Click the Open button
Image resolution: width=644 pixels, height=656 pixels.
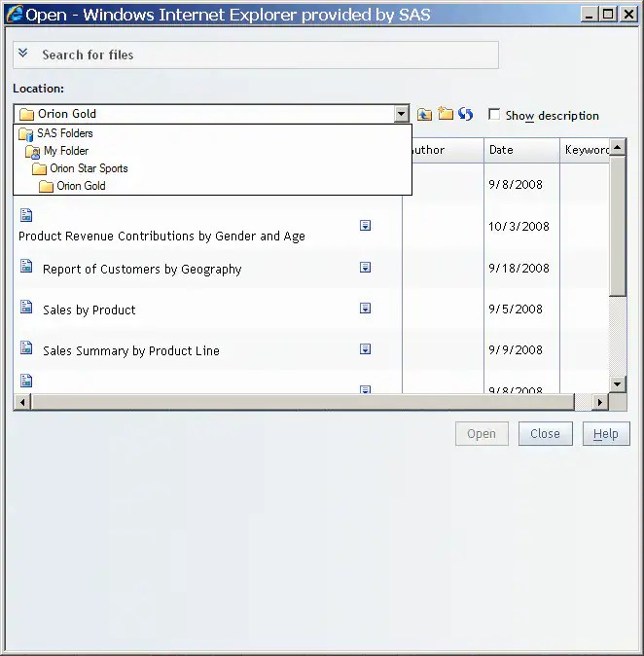coord(482,433)
